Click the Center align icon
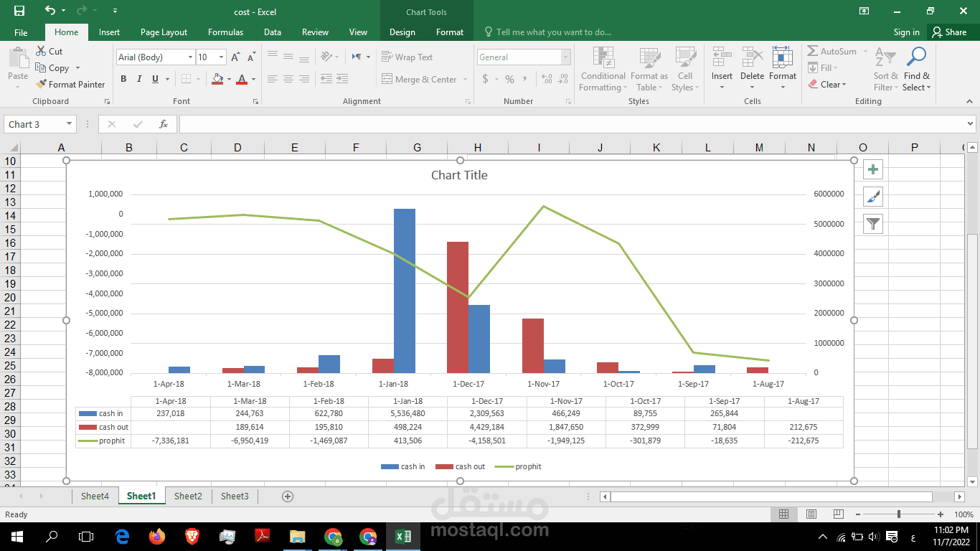The width and height of the screenshot is (980, 551). (288, 79)
